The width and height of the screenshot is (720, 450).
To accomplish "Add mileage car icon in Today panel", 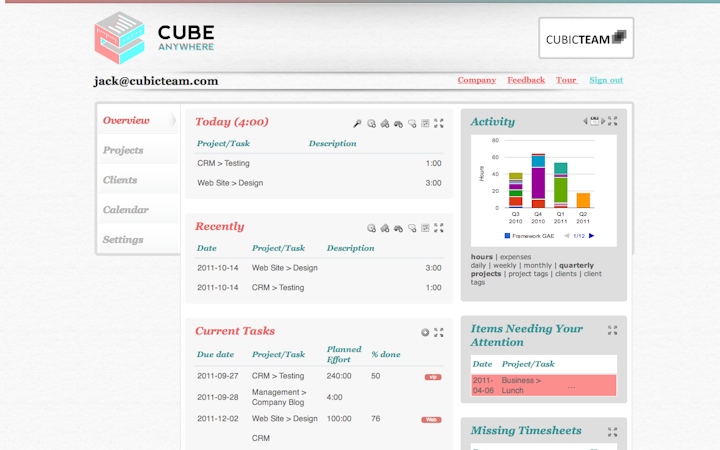I will pos(398,124).
